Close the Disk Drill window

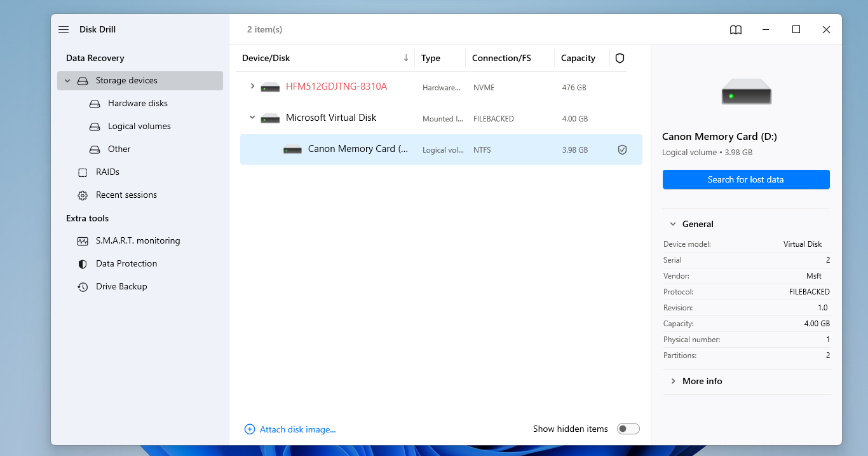tap(826, 29)
